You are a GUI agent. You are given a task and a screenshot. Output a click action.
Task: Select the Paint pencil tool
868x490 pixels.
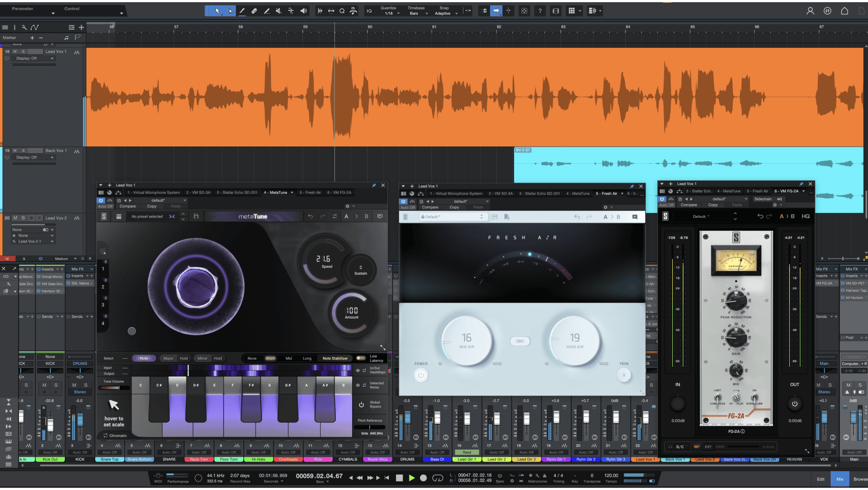[267, 11]
